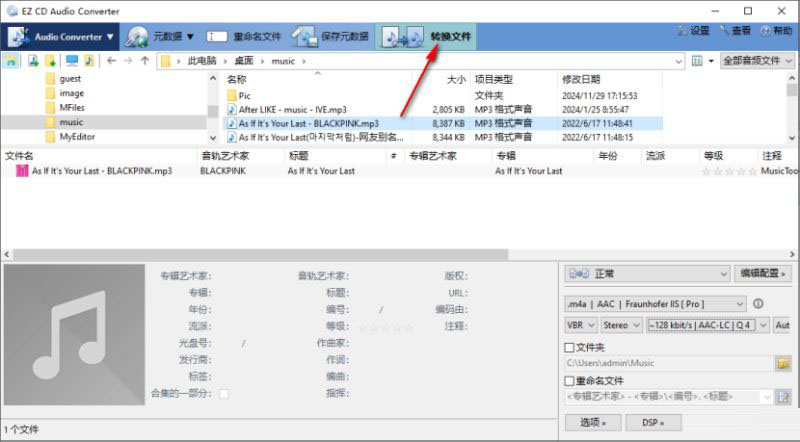Click the edit filename pattern icon
Image resolution: width=800 pixels, height=442 pixels.
[783, 397]
